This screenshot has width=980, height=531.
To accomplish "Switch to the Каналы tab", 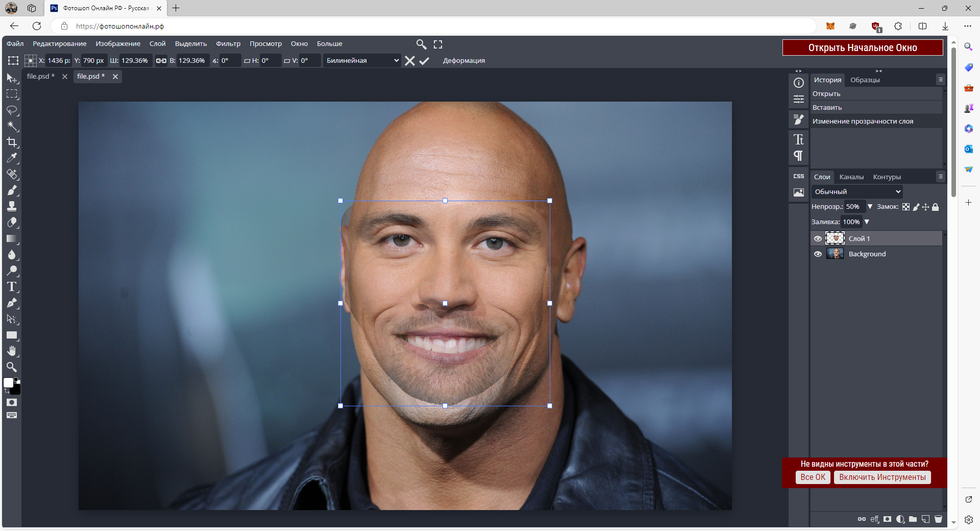I will pos(851,177).
